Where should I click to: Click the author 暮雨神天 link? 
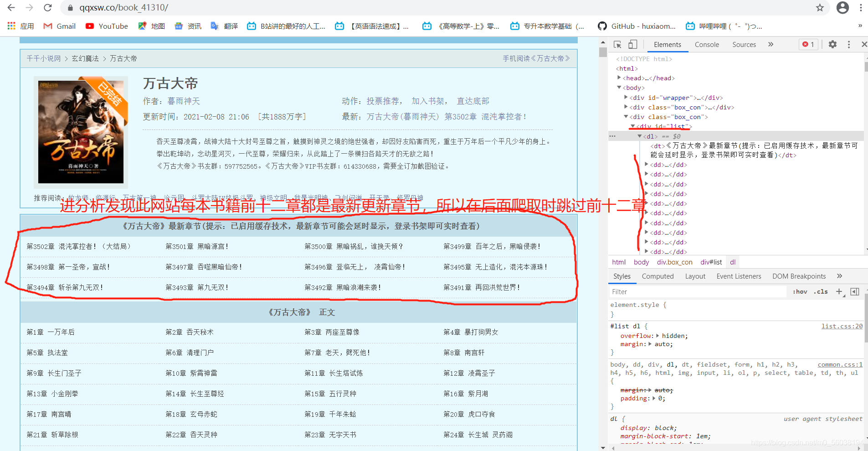(x=184, y=101)
